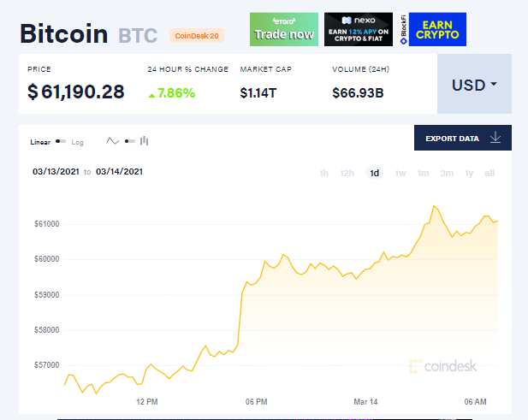Toggle Linear to Log scale switch
The height and width of the screenshot is (420, 528).
[x=61, y=141]
